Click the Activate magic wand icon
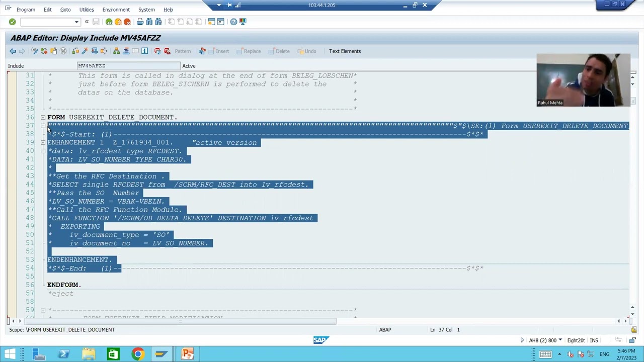 85,51
